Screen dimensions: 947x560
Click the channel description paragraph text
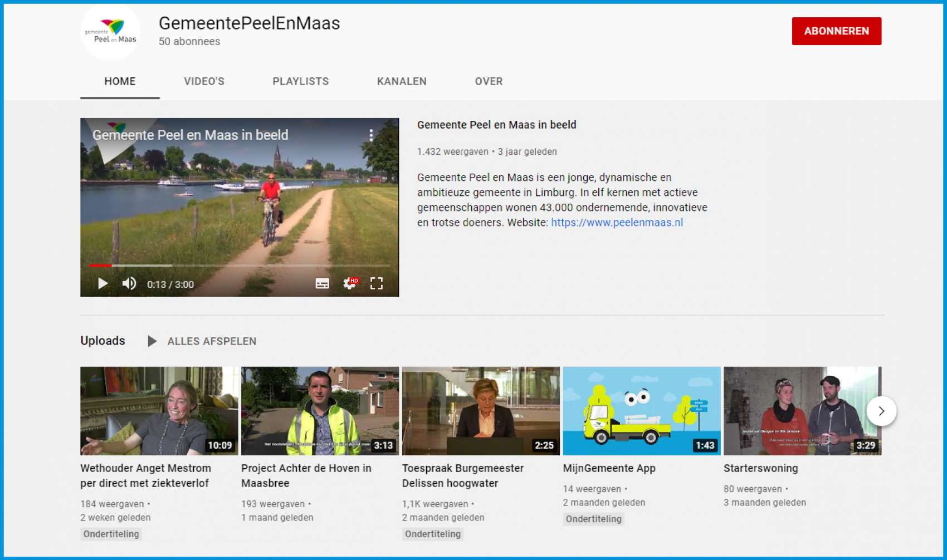562,200
